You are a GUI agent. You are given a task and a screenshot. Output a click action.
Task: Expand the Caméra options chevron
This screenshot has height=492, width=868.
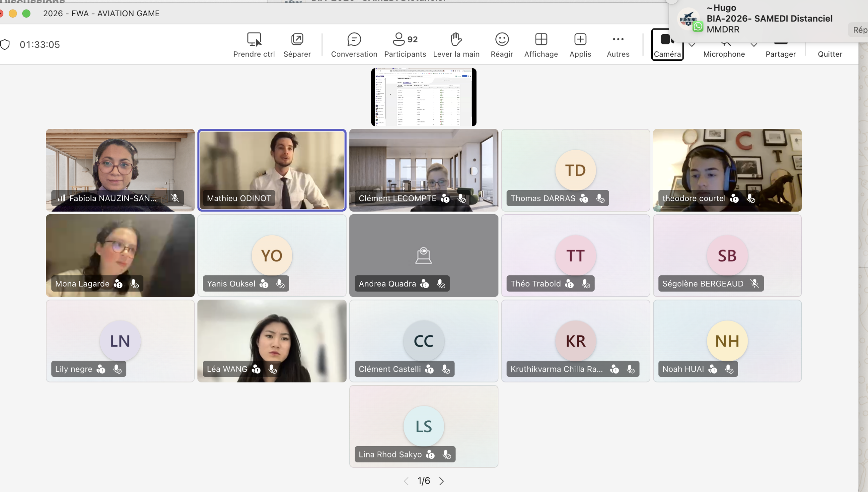(692, 45)
